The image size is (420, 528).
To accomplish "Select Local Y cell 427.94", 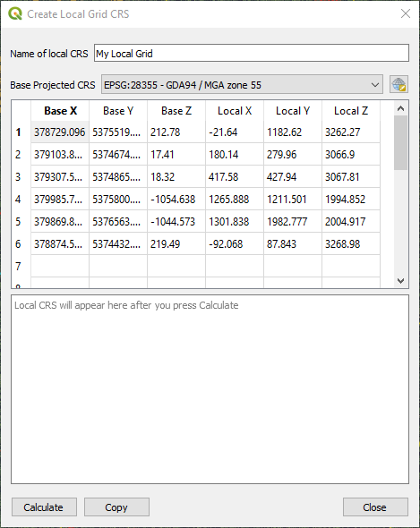I will (293, 177).
